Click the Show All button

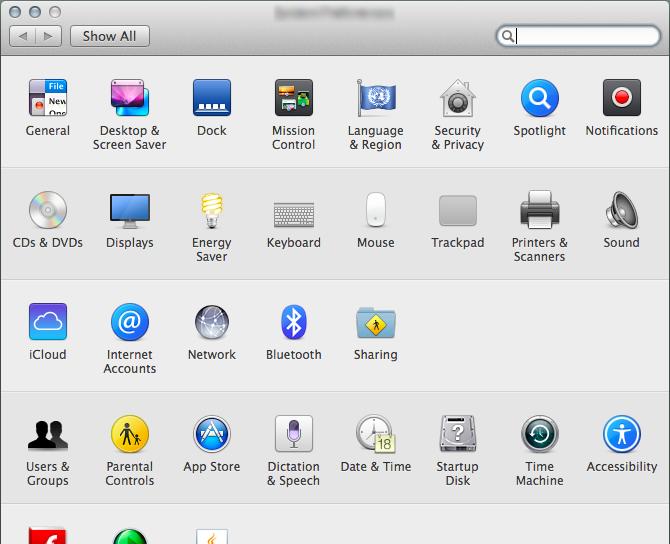[x=110, y=36]
